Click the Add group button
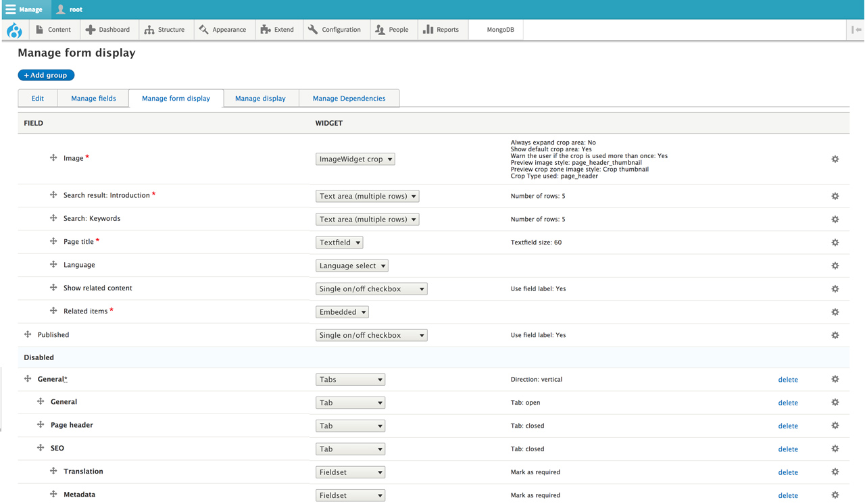This screenshot has height=504, width=865. tap(46, 75)
